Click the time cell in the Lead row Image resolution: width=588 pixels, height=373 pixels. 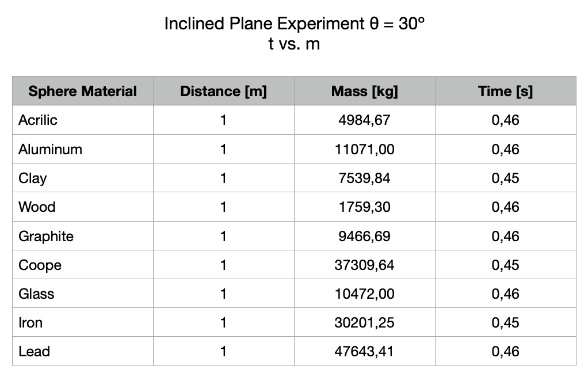505,352
